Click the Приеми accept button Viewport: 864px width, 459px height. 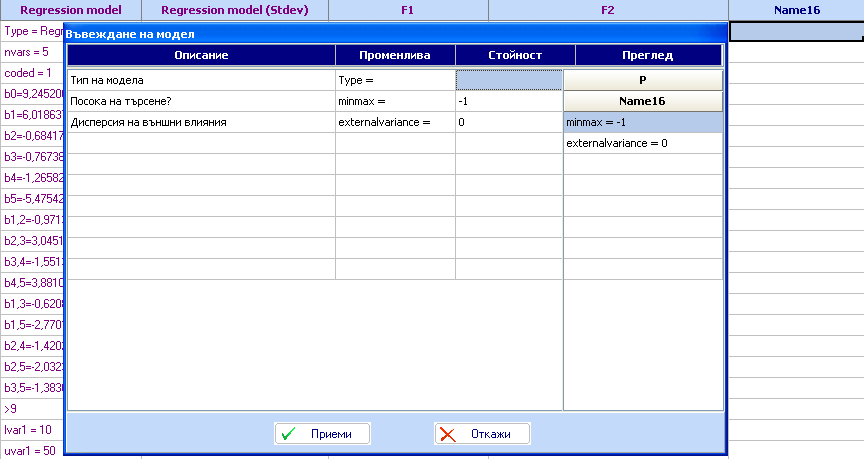point(322,434)
